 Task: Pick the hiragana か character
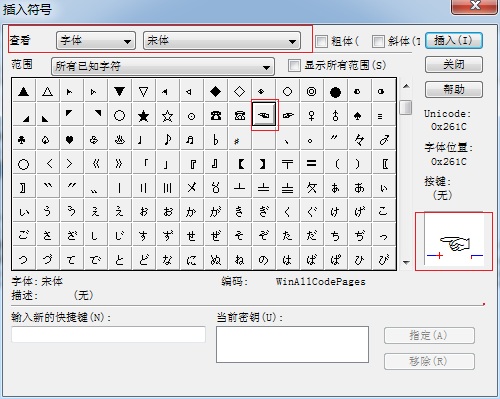(191, 211)
